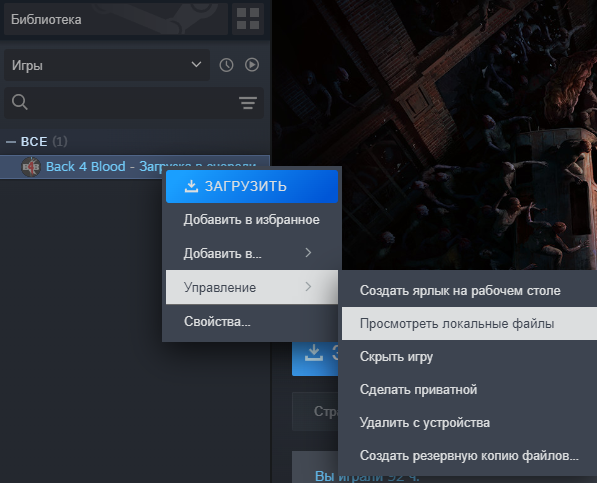This screenshot has height=483, width=597.
Task: Open Свойства... for the game
Action: [x=252, y=321]
